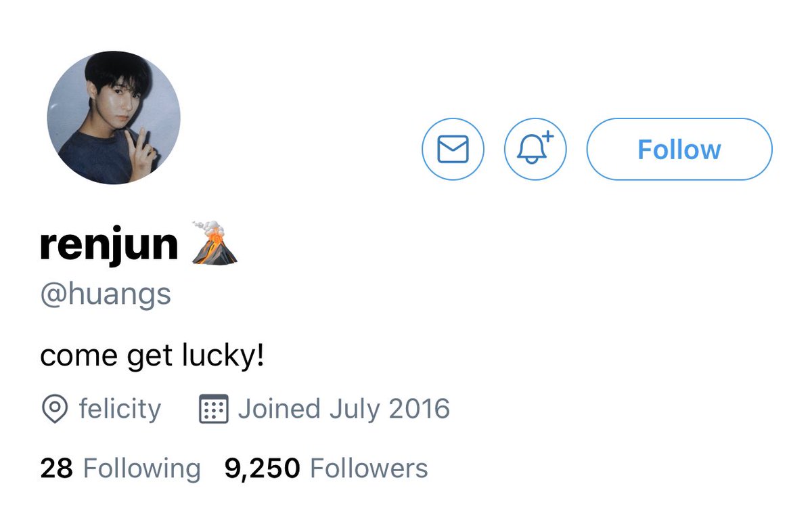Click the volcano emoji beside renjun
The image size is (812, 505).
click(x=215, y=242)
